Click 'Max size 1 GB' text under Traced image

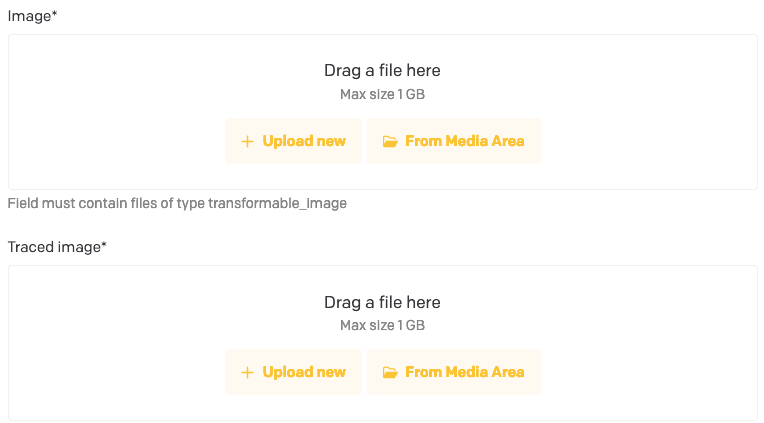tap(382, 326)
